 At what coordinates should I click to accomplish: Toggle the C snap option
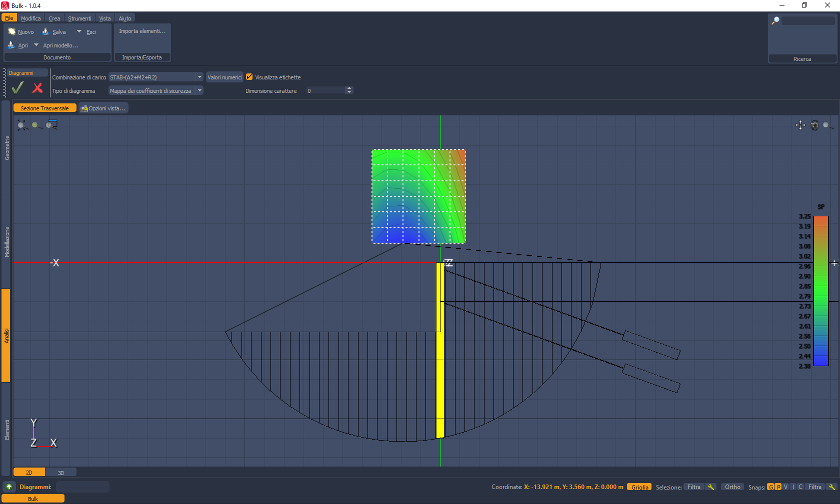click(x=800, y=487)
